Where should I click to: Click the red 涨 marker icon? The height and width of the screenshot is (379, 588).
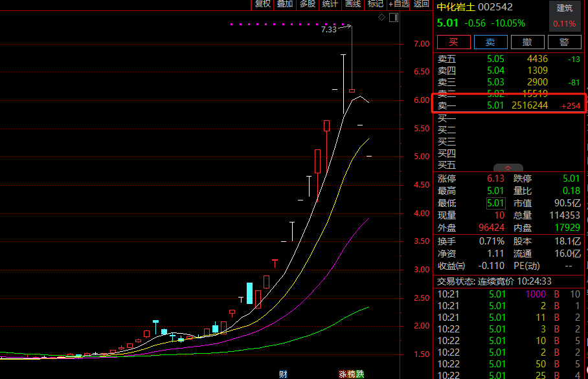click(x=343, y=374)
